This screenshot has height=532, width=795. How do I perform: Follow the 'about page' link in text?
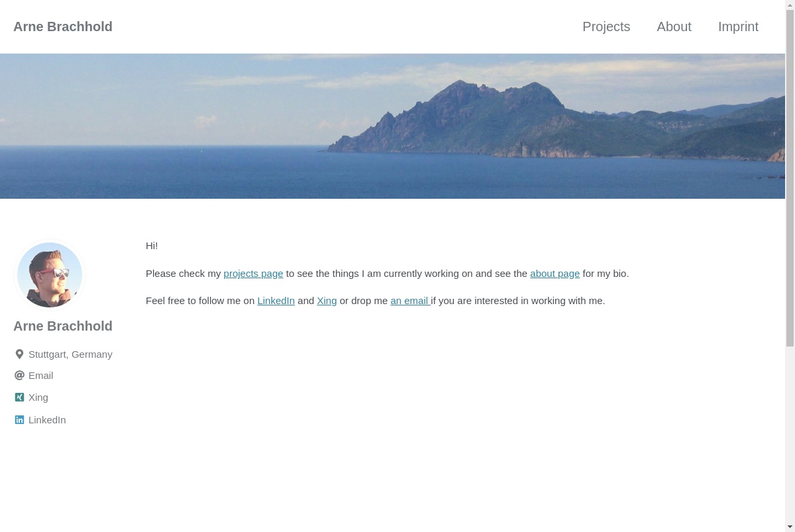coord(555,274)
